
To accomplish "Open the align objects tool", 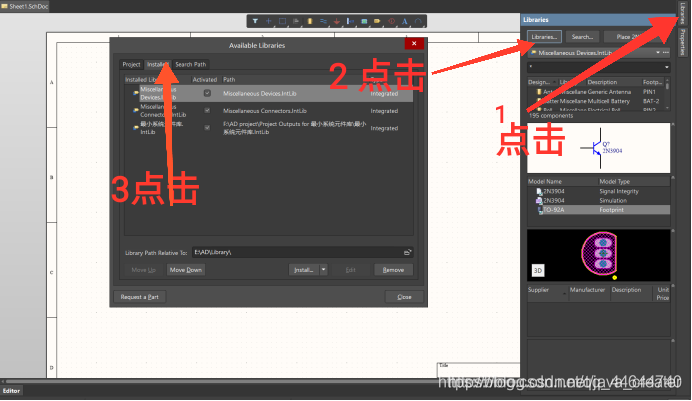I will [x=296, y=21].
